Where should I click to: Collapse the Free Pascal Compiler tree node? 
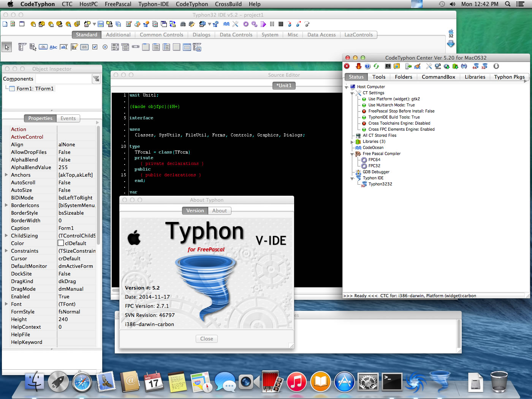tap(352, 154)
